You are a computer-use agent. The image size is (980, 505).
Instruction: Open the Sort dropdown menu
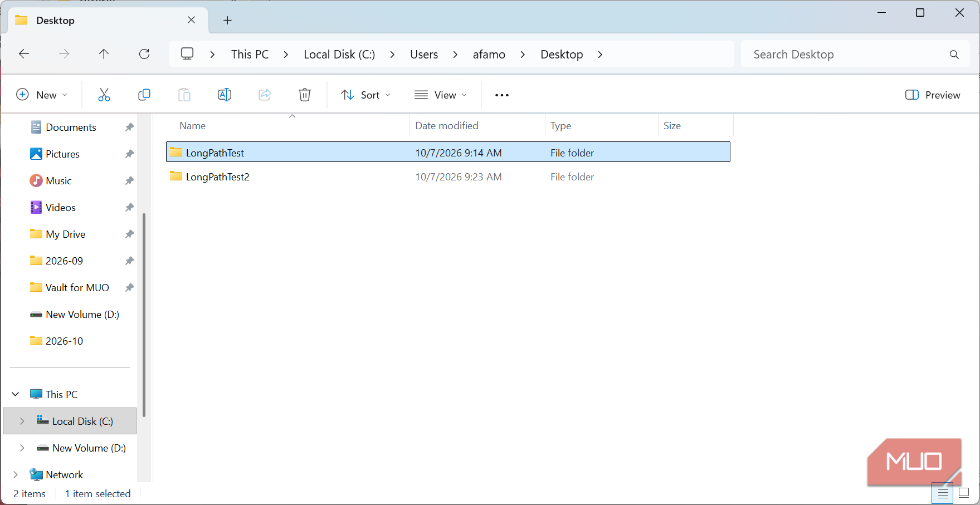pyautogui.click(x=366, y=95)
